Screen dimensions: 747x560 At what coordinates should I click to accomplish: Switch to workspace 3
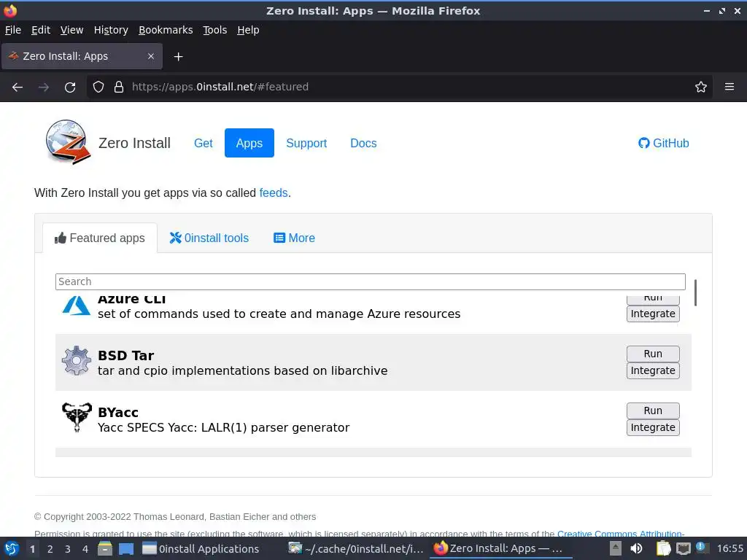click(x=68, y=548)
